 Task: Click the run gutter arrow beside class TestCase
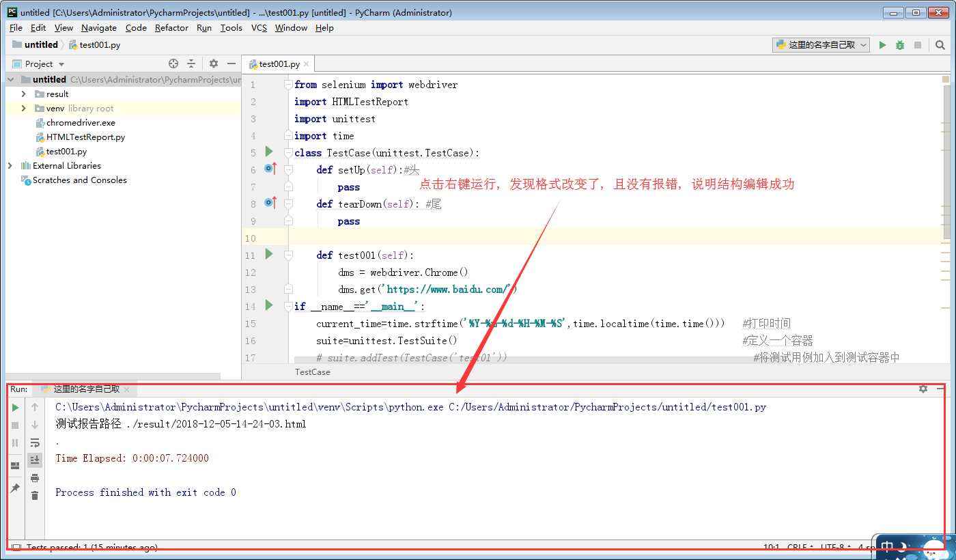click(x=269, y=152)
